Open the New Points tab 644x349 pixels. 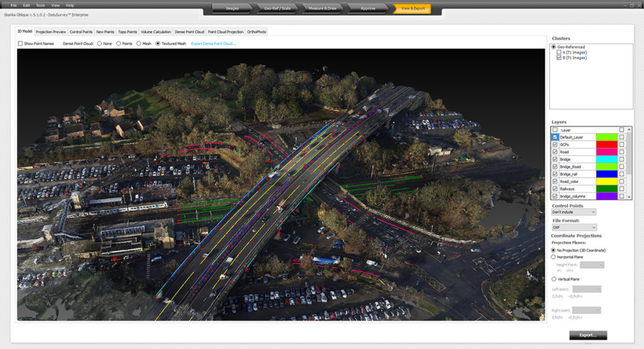tap(105, 31)
